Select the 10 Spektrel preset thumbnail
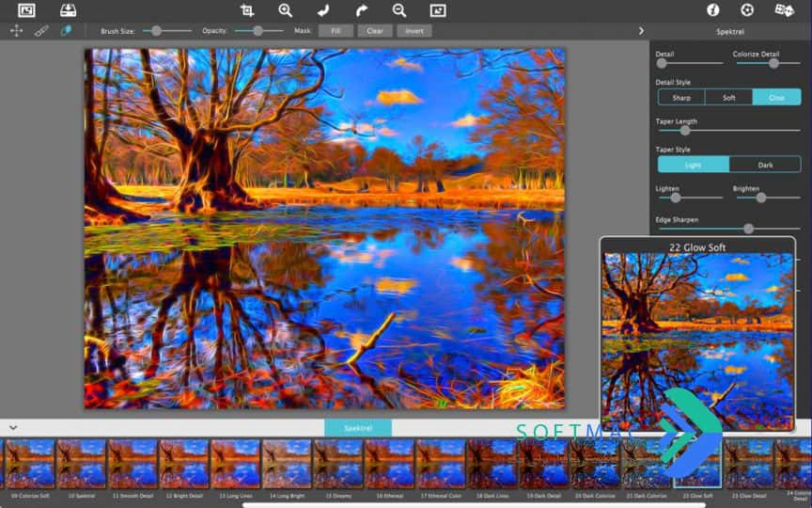The height and width of the screenshot is (508, 812). [82, 464]
